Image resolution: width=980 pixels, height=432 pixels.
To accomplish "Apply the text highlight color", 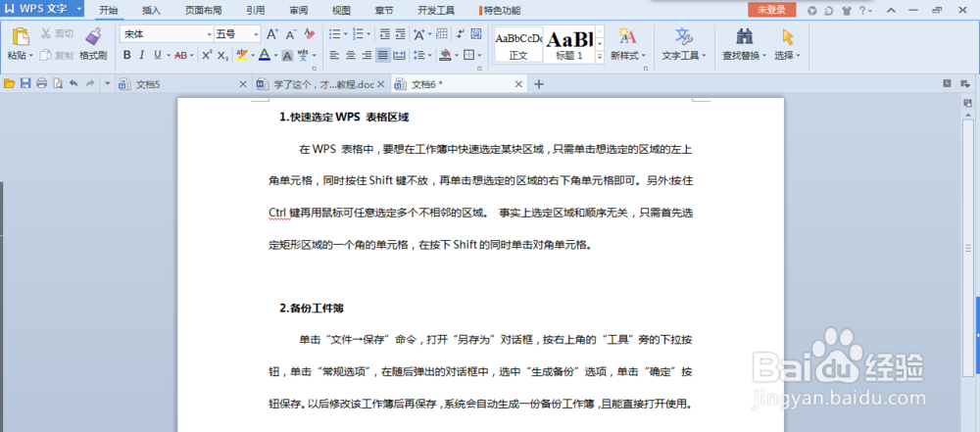I will 242,55.
